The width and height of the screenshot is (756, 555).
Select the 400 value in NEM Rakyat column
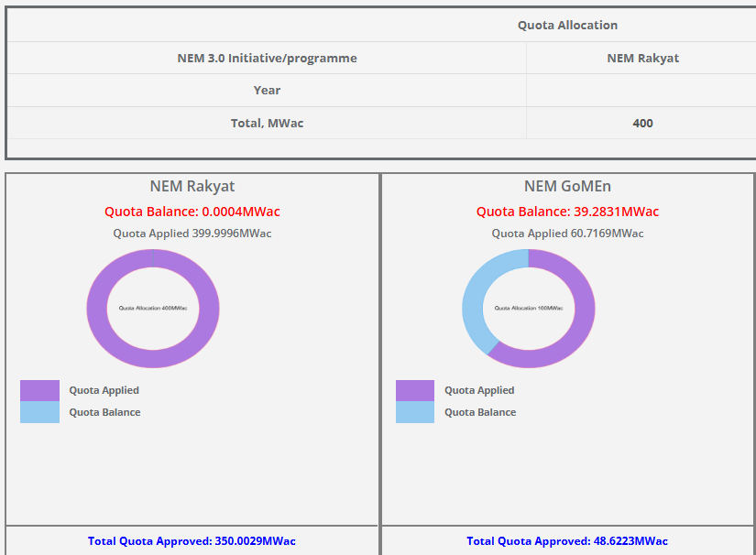click(642, 123)
